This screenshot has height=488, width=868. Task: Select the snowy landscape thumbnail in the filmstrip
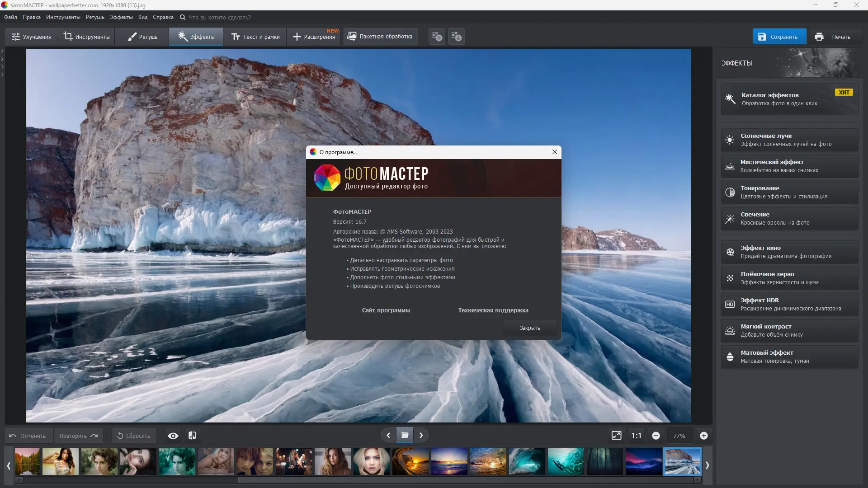[683, 461]
